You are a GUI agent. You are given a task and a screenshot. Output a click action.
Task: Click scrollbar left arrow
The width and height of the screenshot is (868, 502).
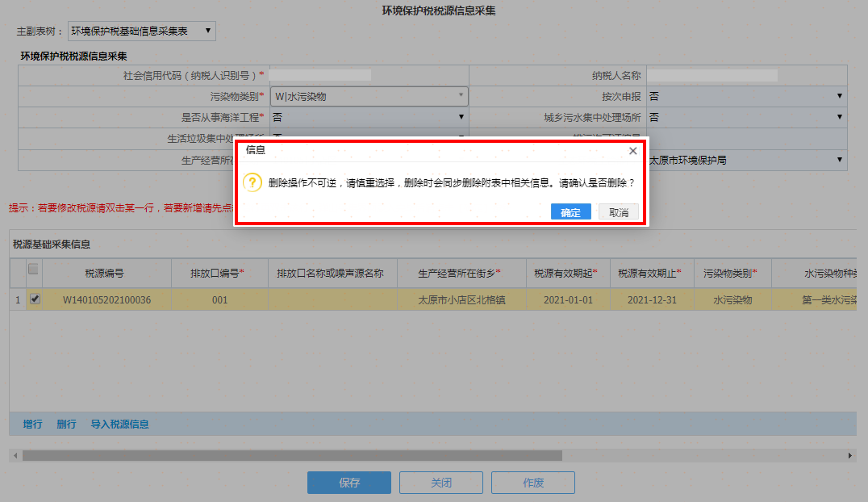15,455
